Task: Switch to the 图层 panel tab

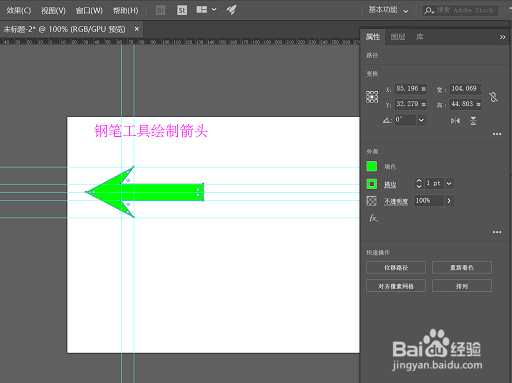Action: point(398,37)
